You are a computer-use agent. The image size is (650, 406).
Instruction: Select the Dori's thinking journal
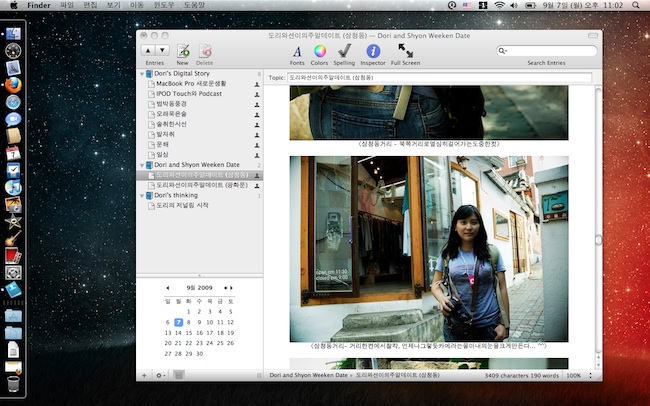176,195
